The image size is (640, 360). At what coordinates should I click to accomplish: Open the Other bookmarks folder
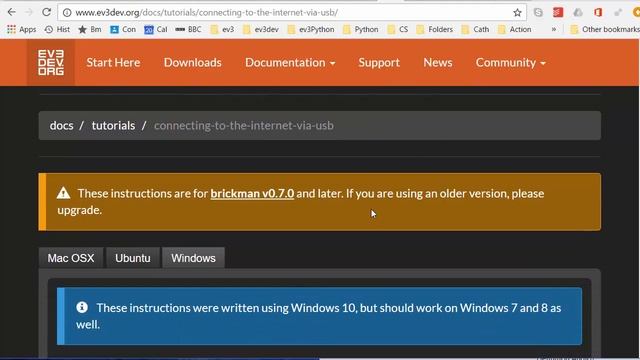coord(605,29)
